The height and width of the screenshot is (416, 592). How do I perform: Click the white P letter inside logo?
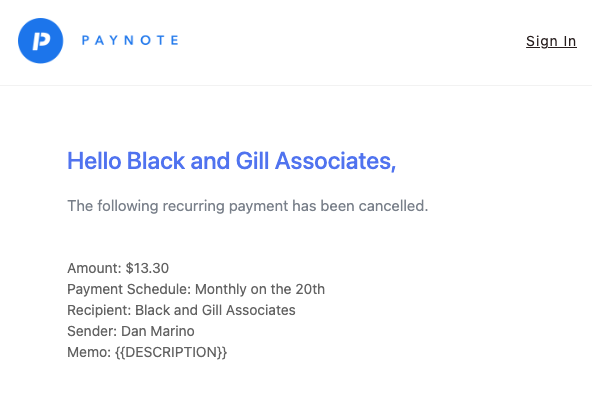click(41, 41)
